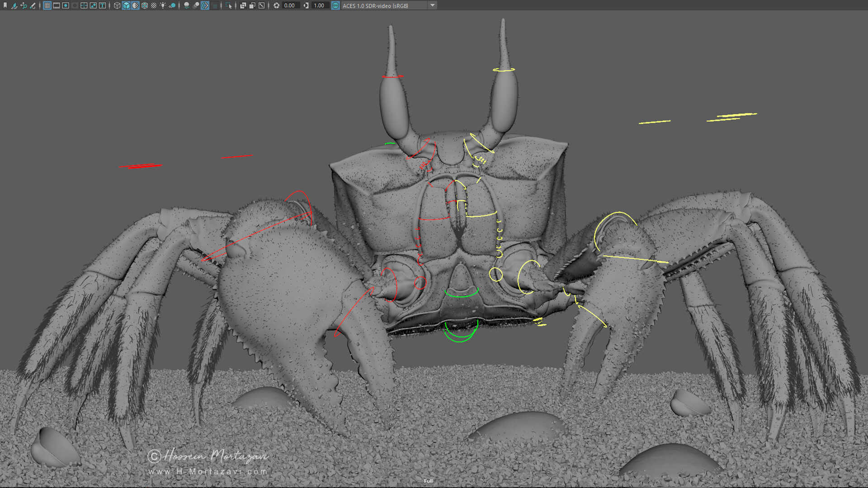Image resolution: width=868 pixels, height=488 pixels.
Task: Toggle the view transform color management button
Action: tap(335, 5)
